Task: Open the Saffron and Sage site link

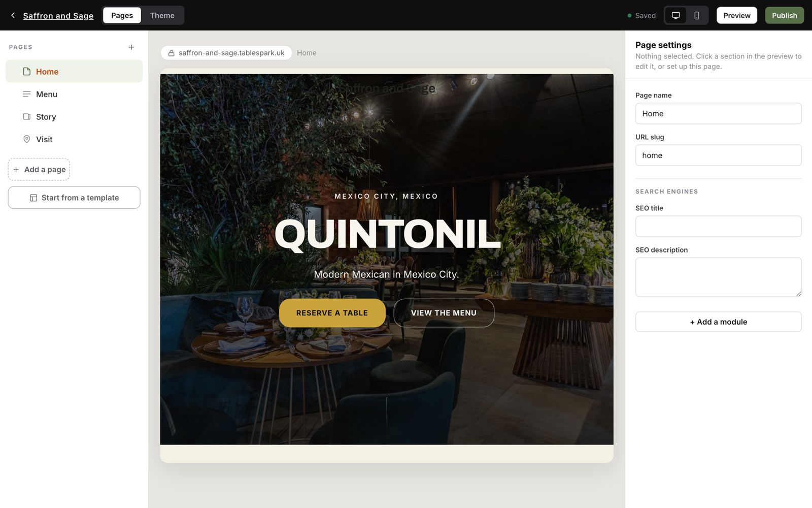Action: (x=58, y=16)
